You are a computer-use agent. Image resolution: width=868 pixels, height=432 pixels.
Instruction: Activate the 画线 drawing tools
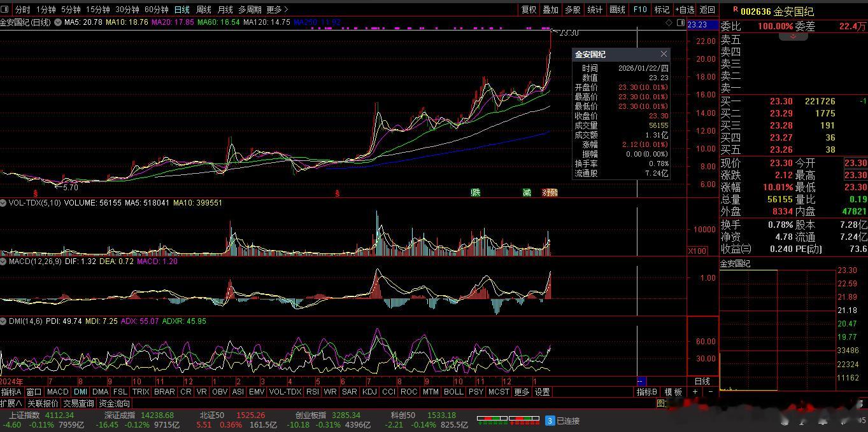(x=617, y=10)
